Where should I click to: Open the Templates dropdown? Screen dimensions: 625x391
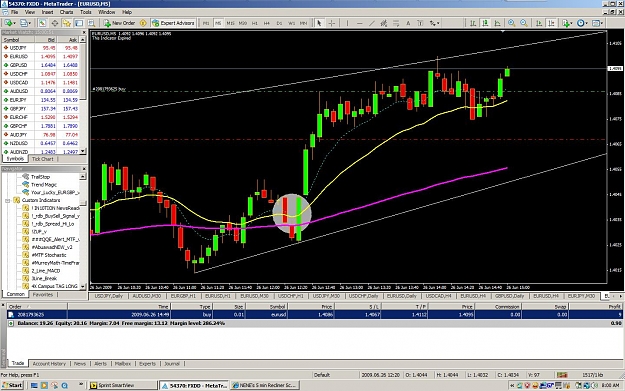[597, 23]
